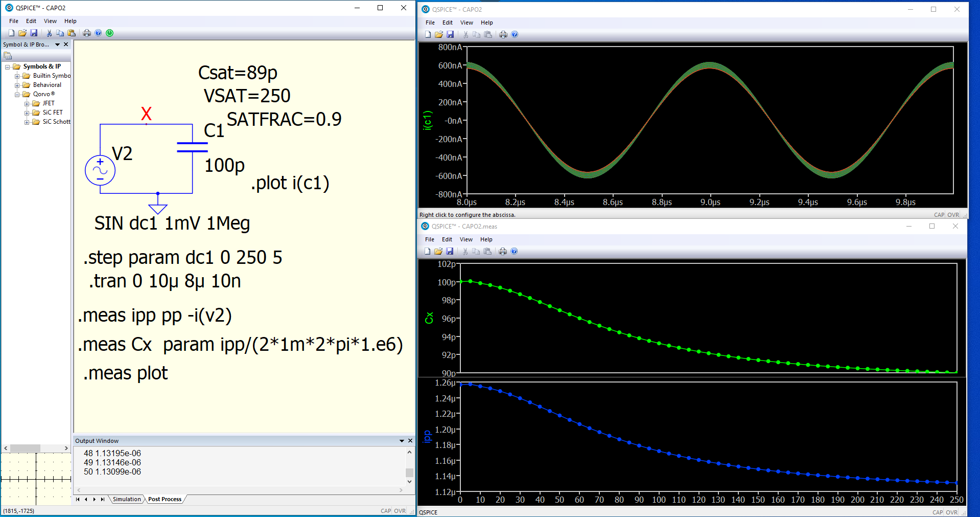Screen dimensions: 980x517
Task: Click the Output Window vertical scrollbar down arrow
Action: pyautogui.click(x=409, y=482)
